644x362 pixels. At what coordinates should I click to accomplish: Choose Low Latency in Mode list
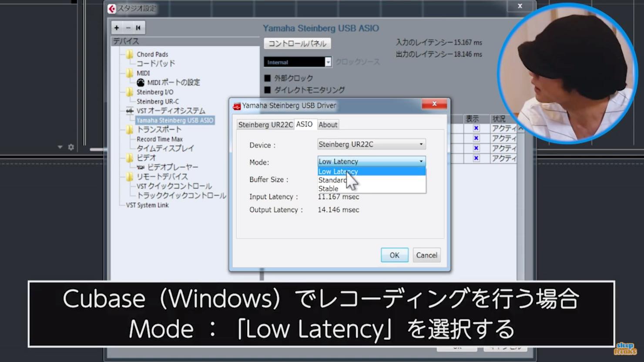(x=372, y=172)
